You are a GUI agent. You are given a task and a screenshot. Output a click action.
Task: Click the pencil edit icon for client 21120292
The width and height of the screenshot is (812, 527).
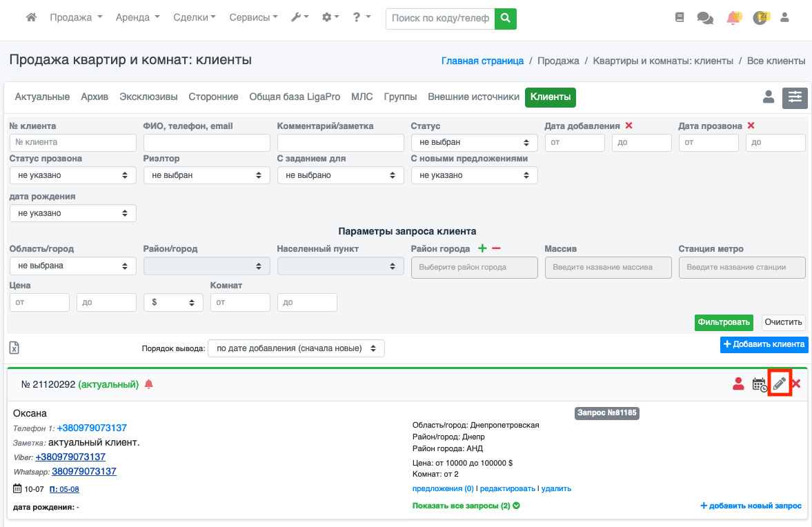[x=780, y=384]
